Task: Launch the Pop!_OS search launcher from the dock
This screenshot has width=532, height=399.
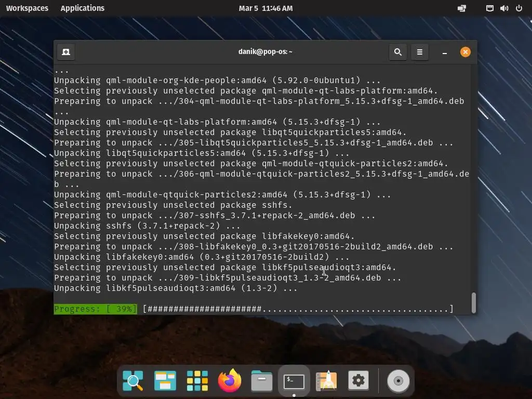Action: tap(132, 381)
